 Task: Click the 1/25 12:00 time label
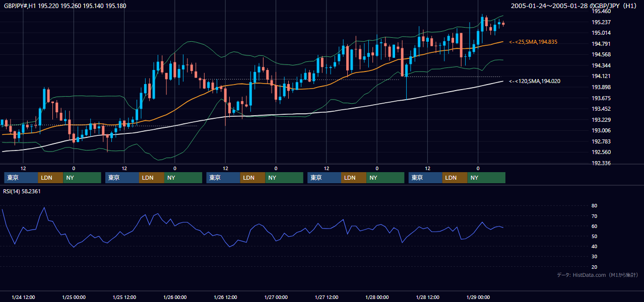[x=124, y=297]
